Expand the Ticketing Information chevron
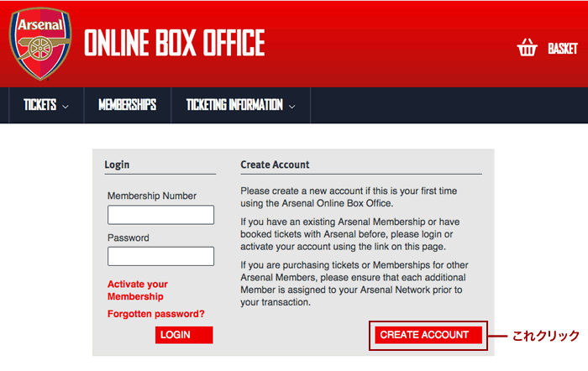This screenshot has height=371, width=588. coord(291,107)
